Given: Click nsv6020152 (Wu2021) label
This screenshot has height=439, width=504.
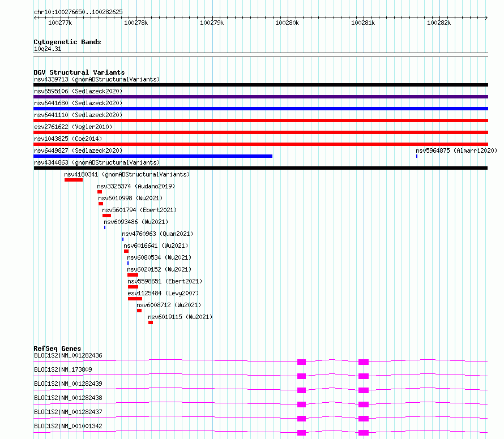Looking at the screenshot, I should [159, 269].
